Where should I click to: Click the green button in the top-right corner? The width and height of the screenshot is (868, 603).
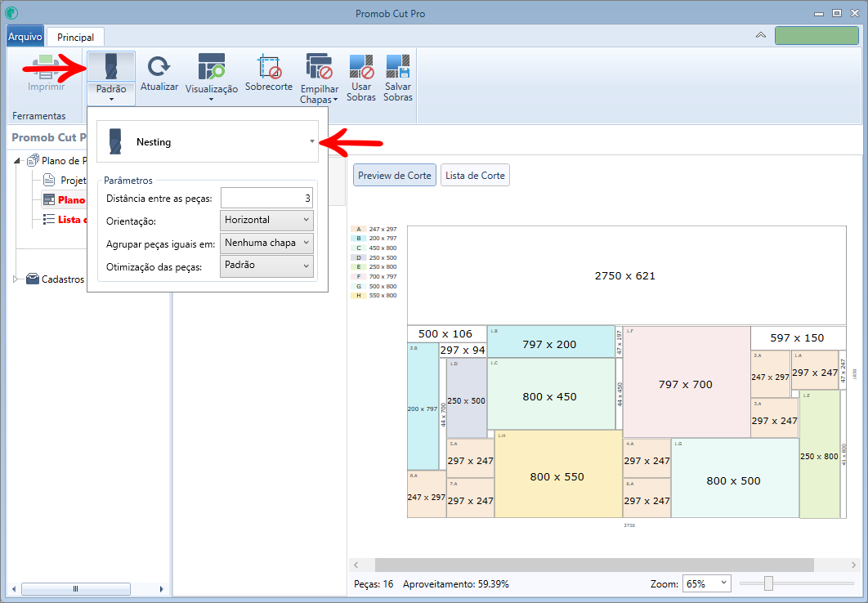tap(817, 35)
